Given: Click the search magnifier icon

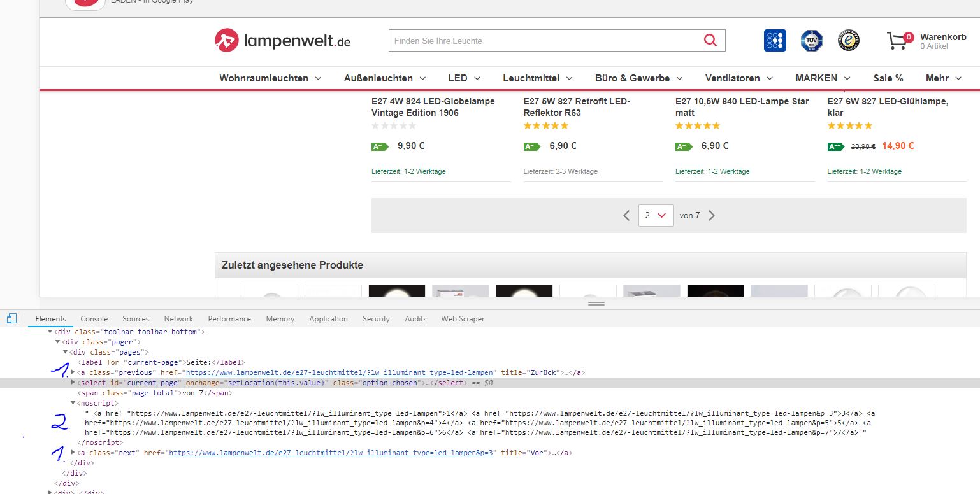Looking at the screenshot, I should 710,41.
